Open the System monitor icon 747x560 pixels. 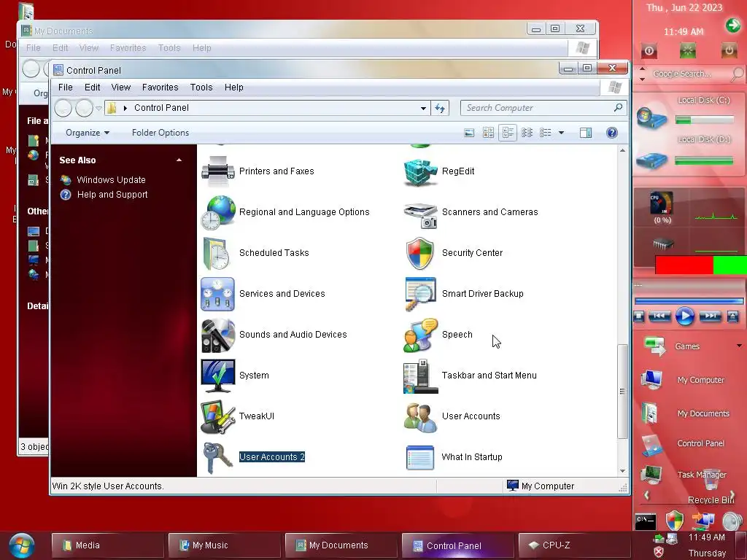(217, 376)
